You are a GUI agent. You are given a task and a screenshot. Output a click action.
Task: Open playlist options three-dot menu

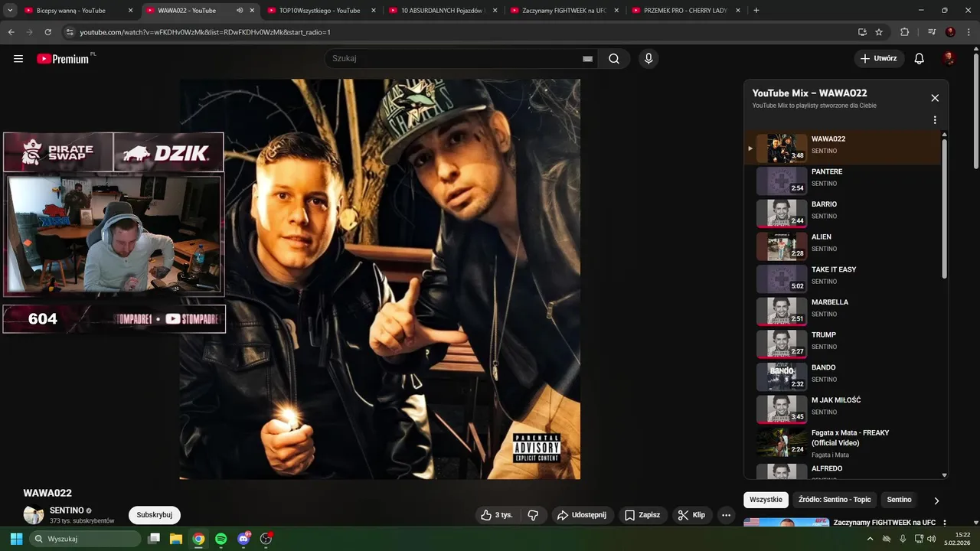[x=935, y=120]
